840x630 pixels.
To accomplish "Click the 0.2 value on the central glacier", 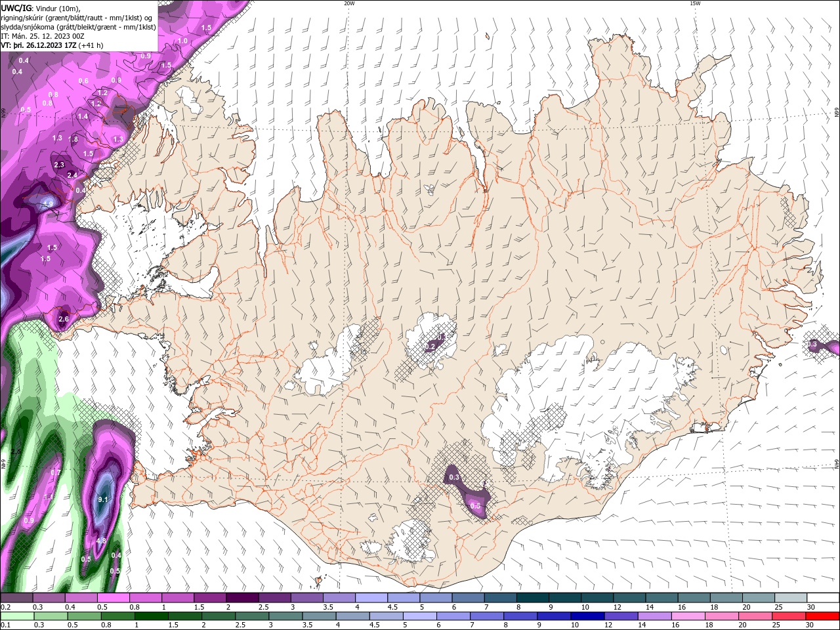I will point(431,346).
